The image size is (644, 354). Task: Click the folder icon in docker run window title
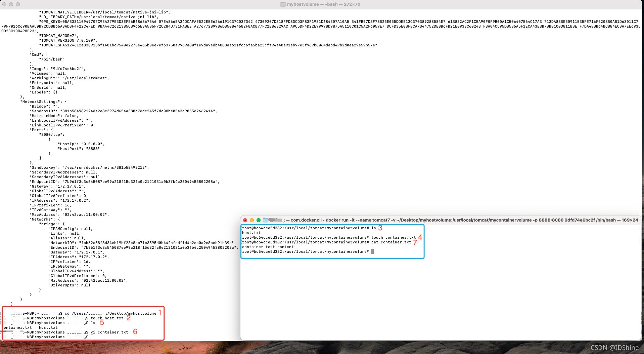pos(265,220)
